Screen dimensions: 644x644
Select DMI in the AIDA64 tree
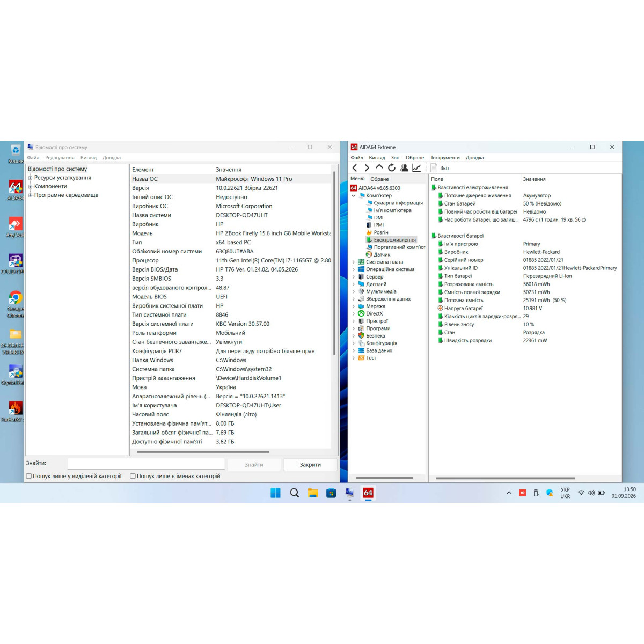click(x=379, y=218)
